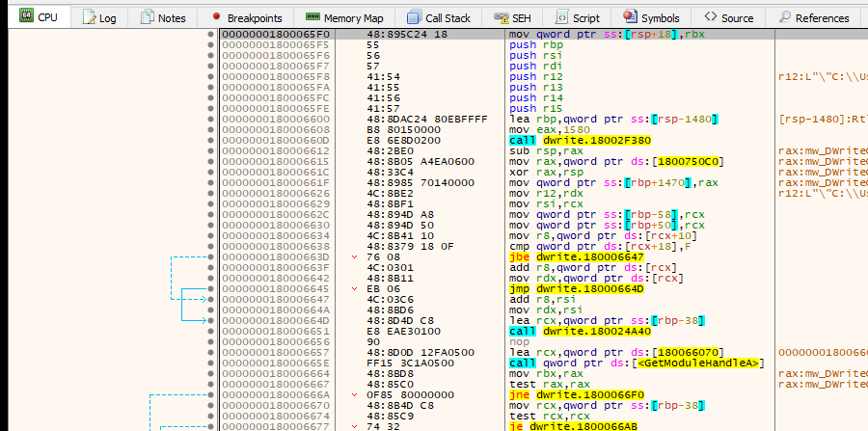Screen dimensions: 868x431
Task: Toggle breakpoint dot at address 00000001800065F5
Action: (x=210, y=44)
